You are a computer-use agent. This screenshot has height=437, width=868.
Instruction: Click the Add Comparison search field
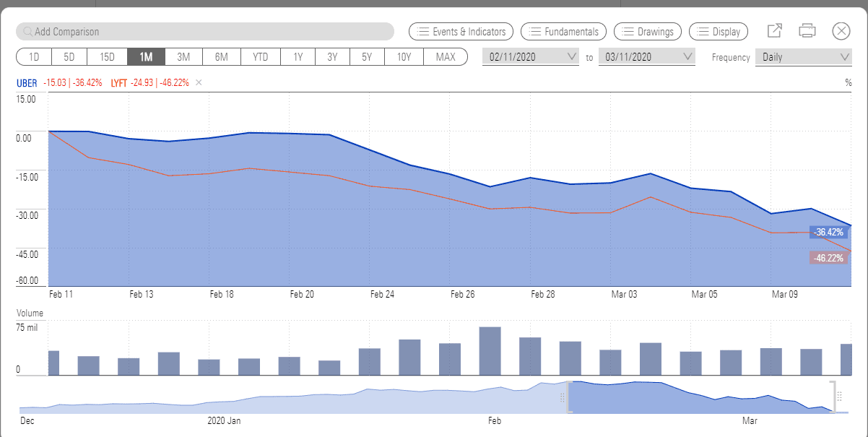(x=205, y=32)
